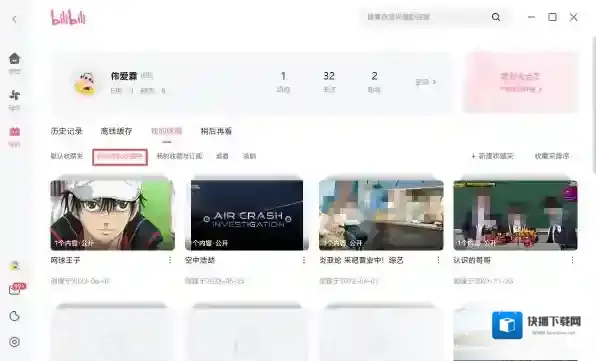Open the three-dot menu for 认识的哥哥
Viewport: 596px width, 361px height.
pyautogui.click(x=572, y=260)
